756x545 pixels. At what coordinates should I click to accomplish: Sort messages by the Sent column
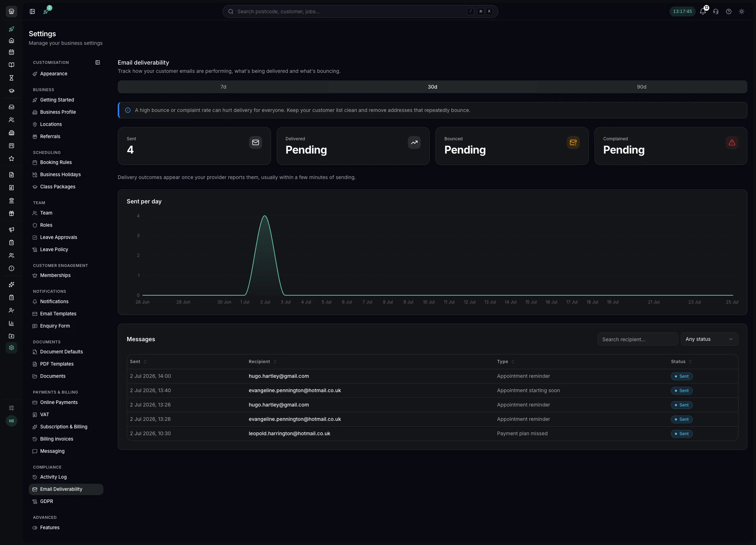[x=138, y=362]
